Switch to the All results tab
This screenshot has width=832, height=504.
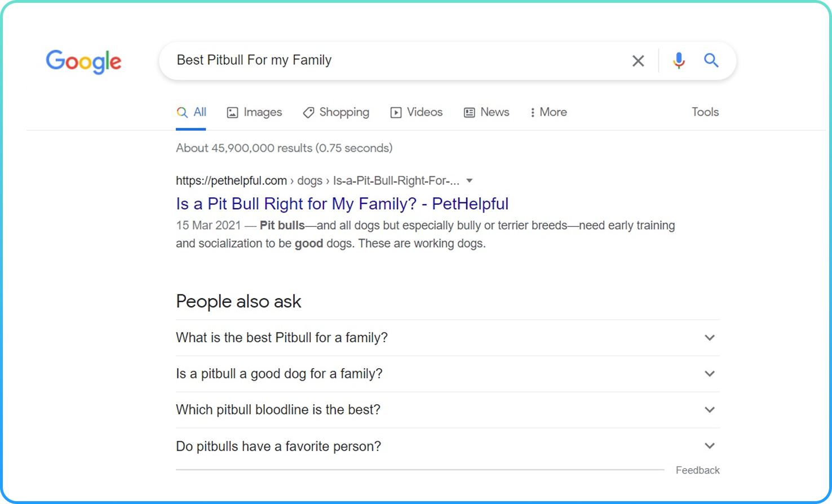tap(192, 112)
